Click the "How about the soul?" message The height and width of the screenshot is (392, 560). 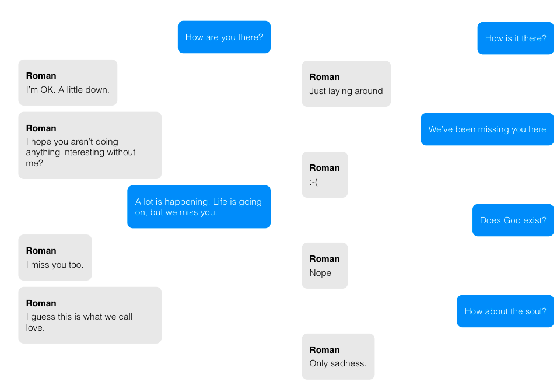pyautogui.click(x=505, y=311)
